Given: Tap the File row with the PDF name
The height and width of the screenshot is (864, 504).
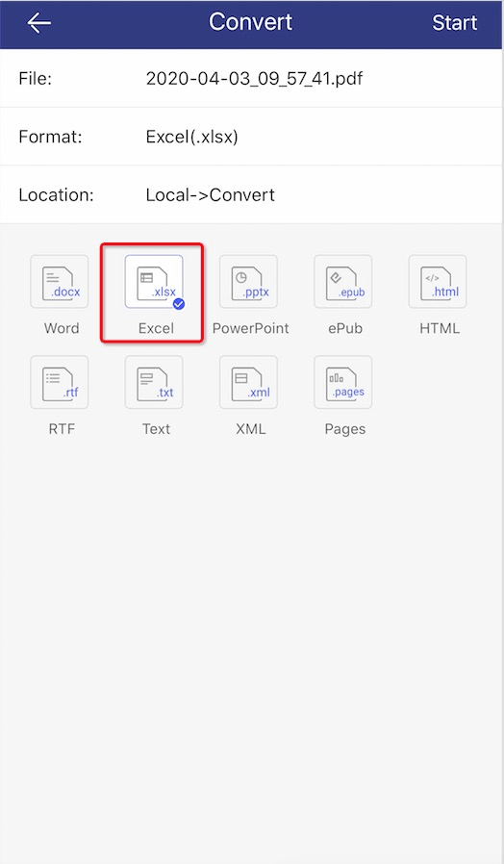Looking at the screenshot, I should coord(252,78).
